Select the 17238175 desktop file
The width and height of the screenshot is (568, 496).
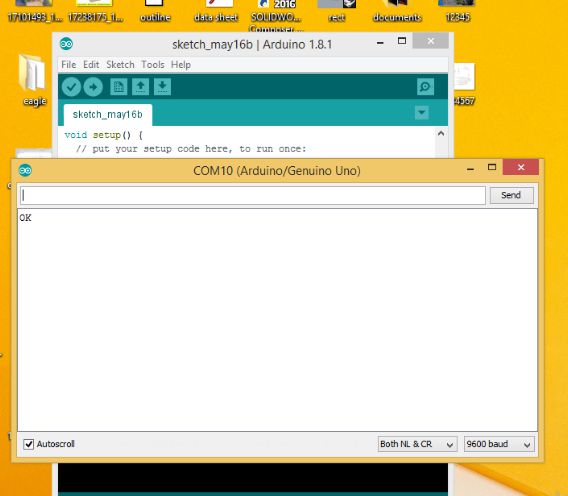(x=95, y=12)
